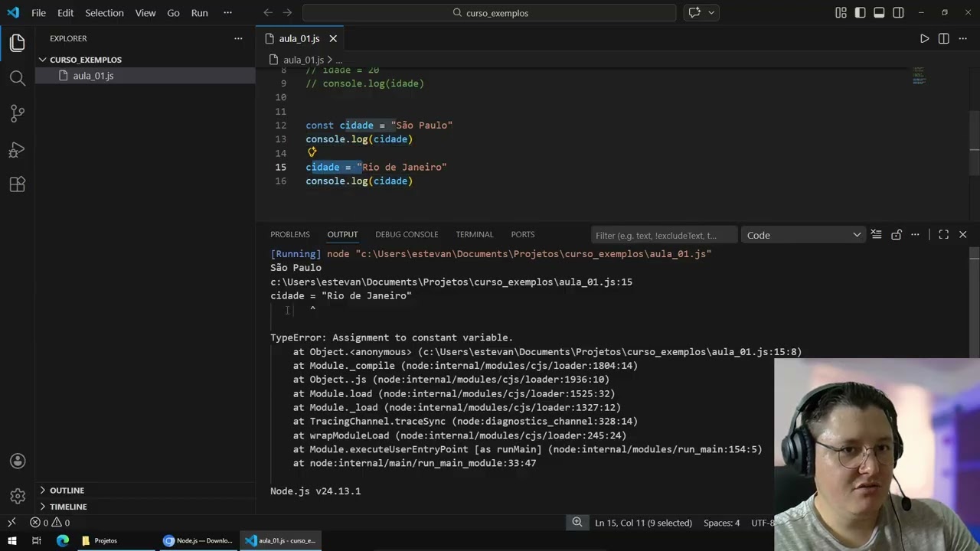Viewport: 980px width, 551px height.
Task: Open the Extensions view
Action: tap(17, 184)
